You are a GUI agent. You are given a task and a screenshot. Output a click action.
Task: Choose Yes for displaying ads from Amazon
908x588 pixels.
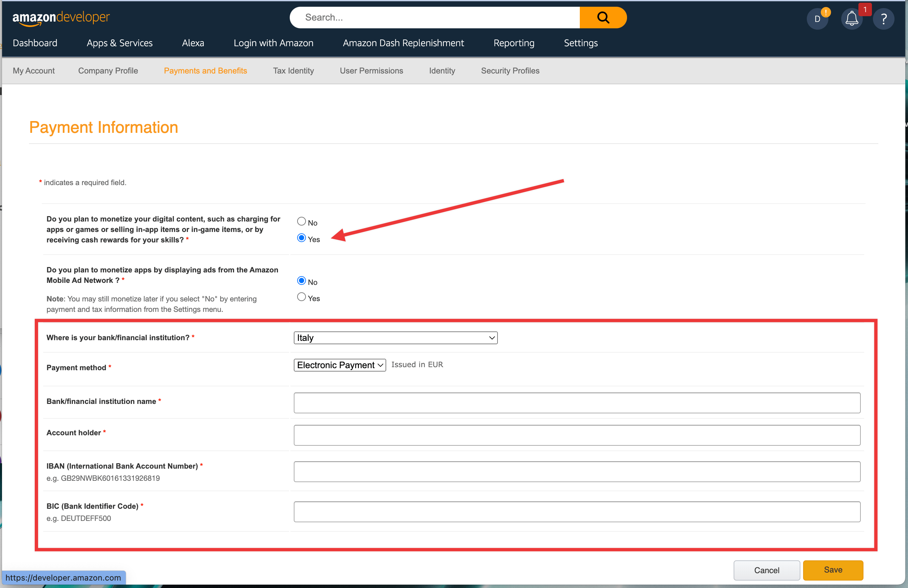pyautogui.click(x=302, y=297)
